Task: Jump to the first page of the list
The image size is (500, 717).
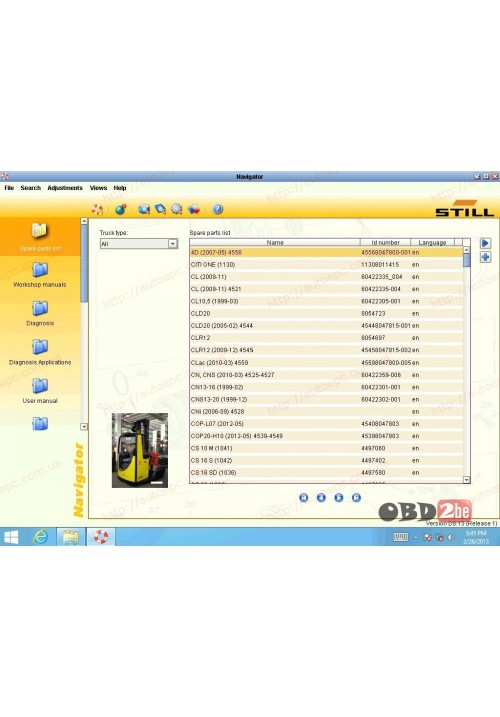Action: (304, 498)
